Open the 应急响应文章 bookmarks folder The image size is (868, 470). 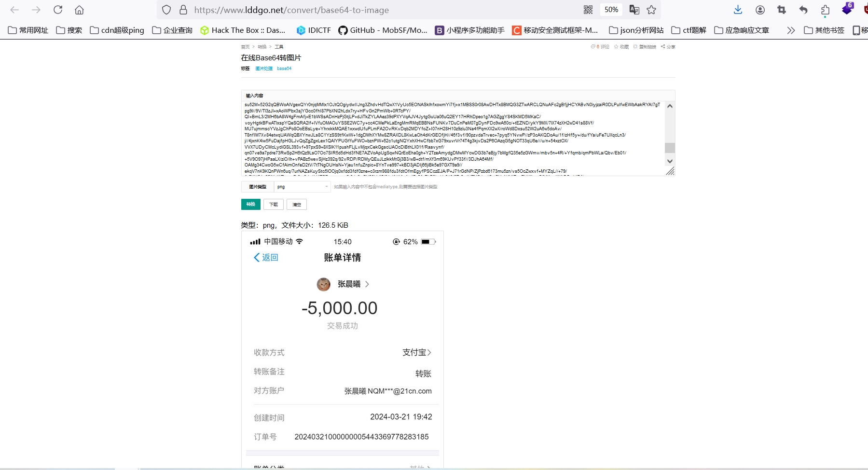(x=742, y=30)
